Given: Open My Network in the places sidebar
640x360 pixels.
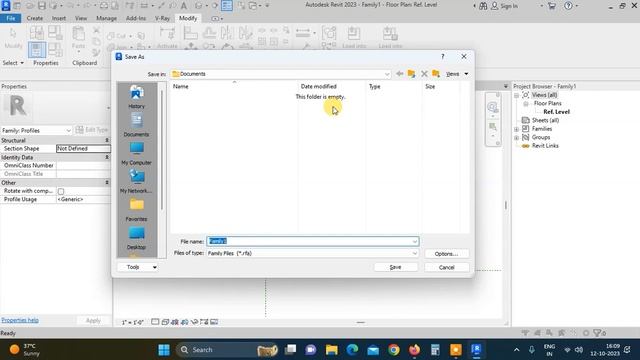Looking at the screenshot, I should tap(136, 182).
